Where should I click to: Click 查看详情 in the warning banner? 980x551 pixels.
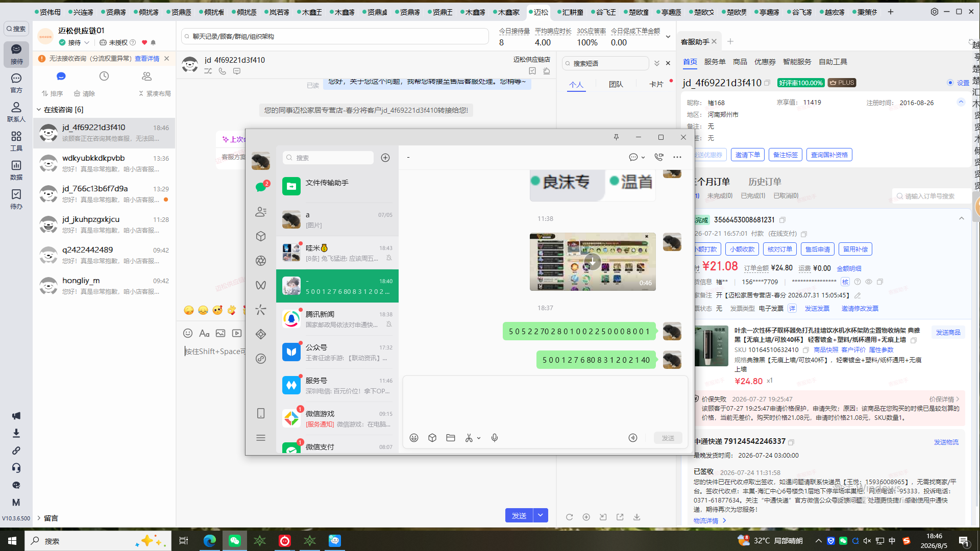(x=147, y=59)
